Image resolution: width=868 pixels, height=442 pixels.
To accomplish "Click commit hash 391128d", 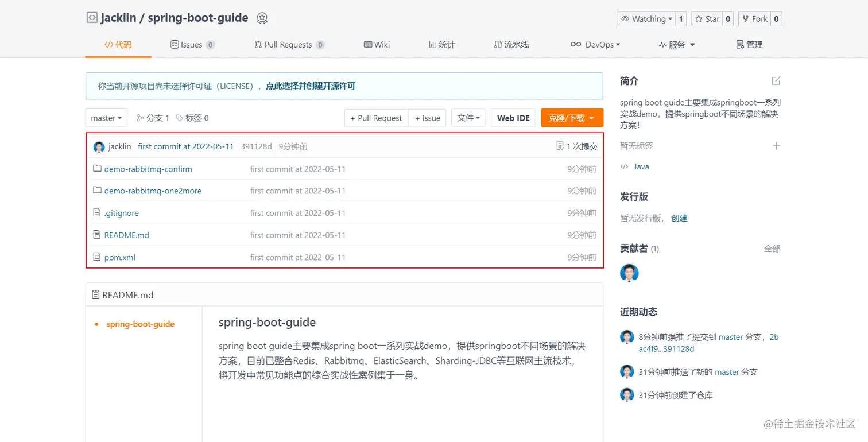I will point(256,146).
